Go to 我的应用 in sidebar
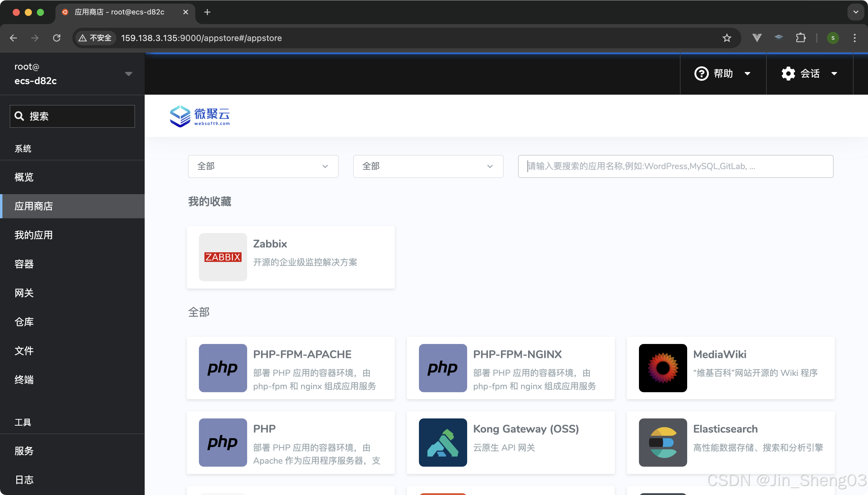This screenshot has height=495, width=868. (x=34, y=235)
